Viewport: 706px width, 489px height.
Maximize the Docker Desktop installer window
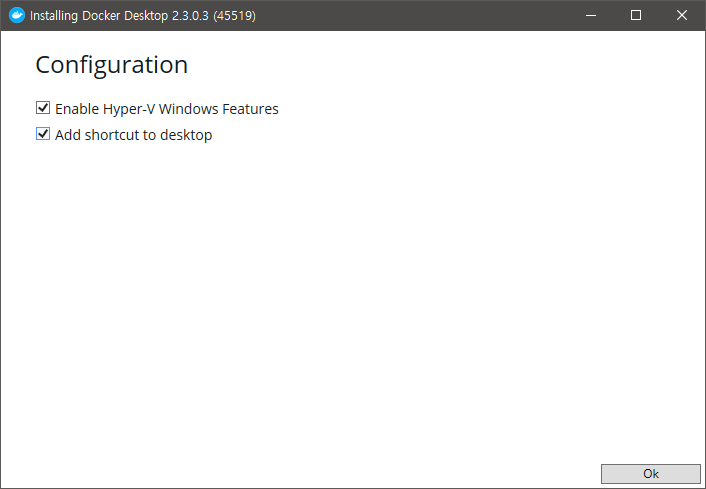click(x=636, y=15)
